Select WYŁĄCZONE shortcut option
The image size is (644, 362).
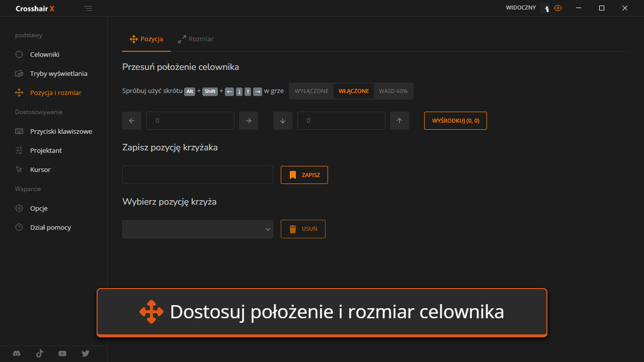tap(311, 91)
